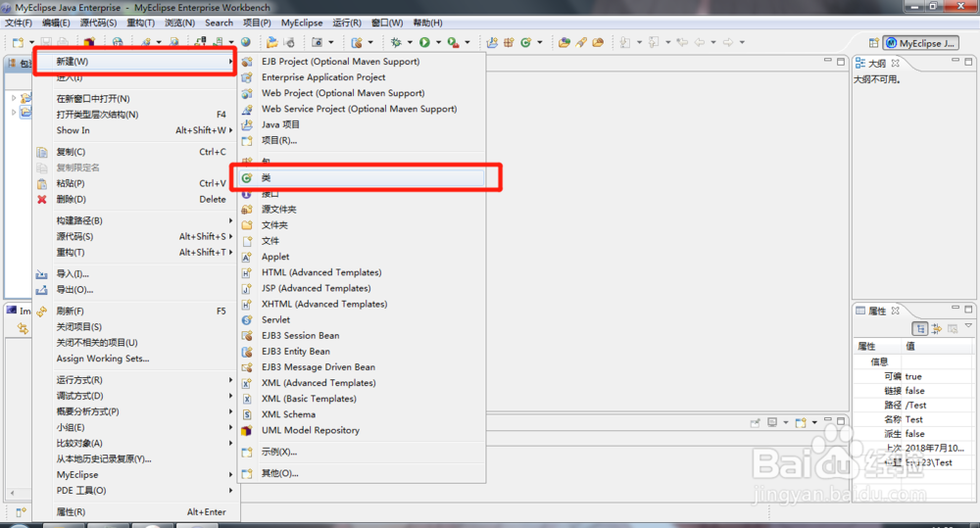
Task: Click the Last Edit Location arrow icon
Action: 682,42
